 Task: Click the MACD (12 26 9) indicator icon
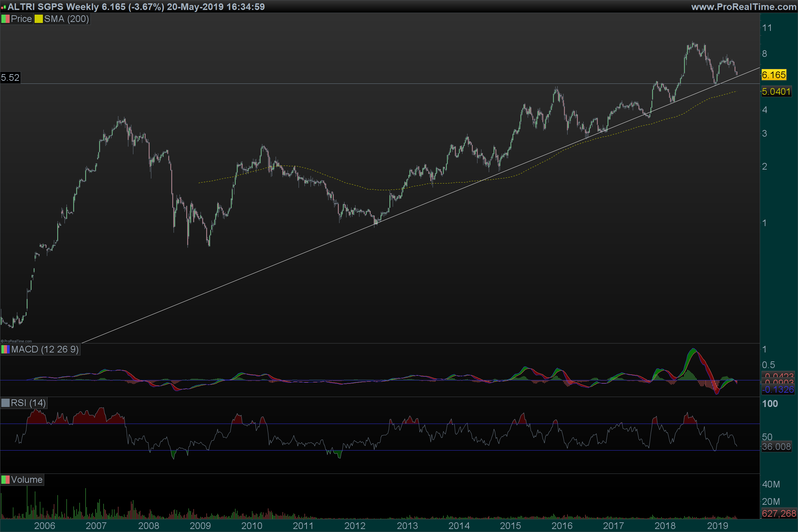click(5, 349)
